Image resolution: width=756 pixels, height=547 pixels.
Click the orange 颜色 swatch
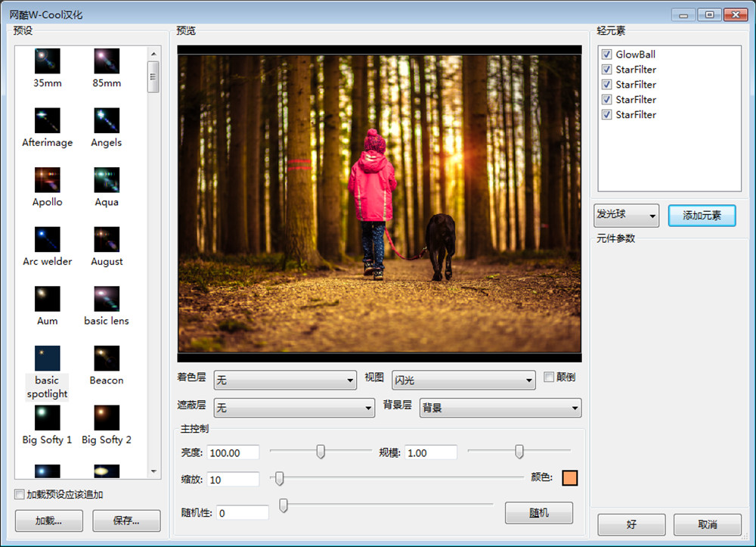(569, 477)
